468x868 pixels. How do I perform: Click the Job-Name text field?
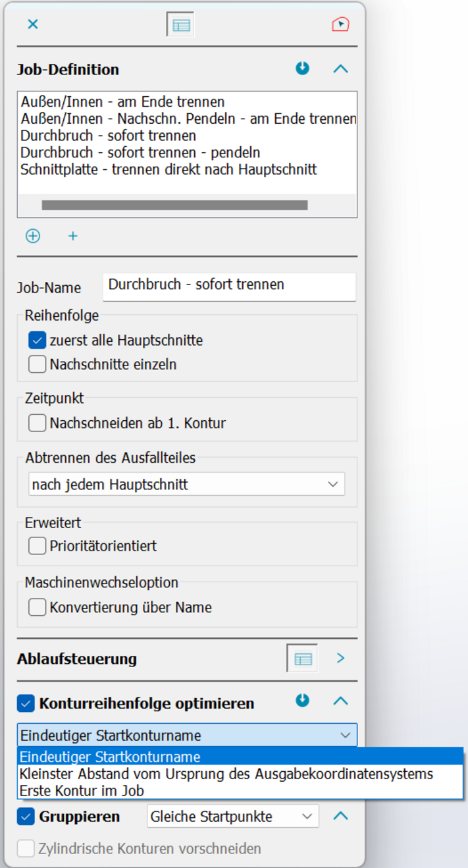tap(229, 286)
